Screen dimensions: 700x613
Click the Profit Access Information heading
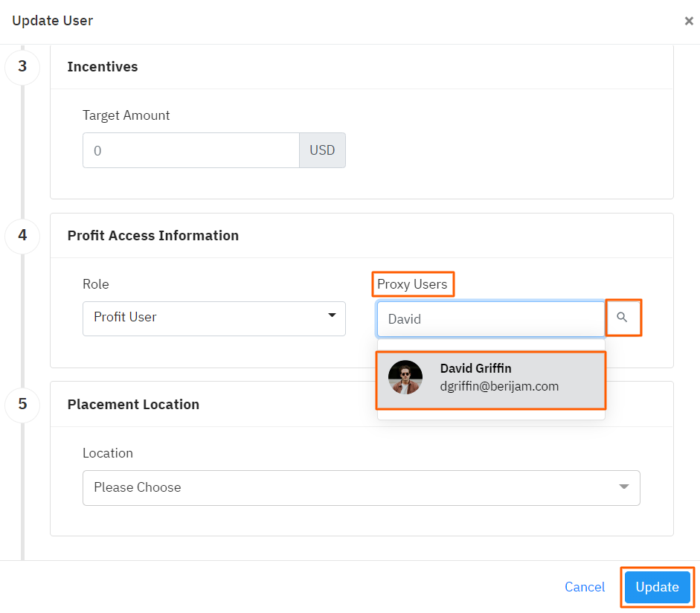(x=153, y=235)
